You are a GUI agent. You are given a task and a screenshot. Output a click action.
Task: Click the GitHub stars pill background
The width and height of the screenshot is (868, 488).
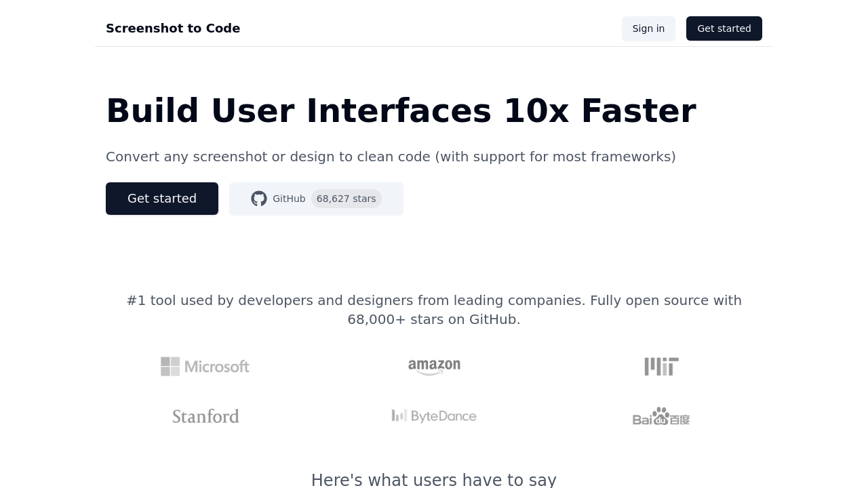[316, 199]
